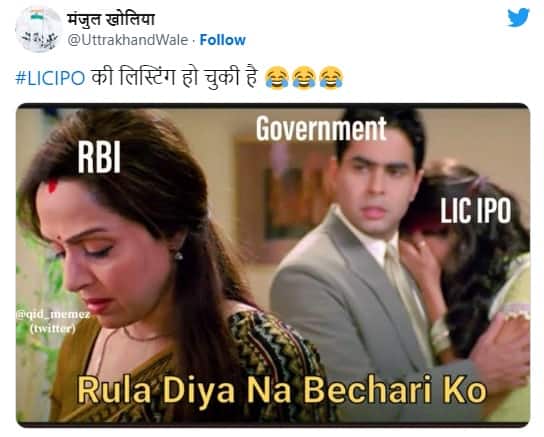The image size is (544, 437).
Task: Click the Twitter bird logo
Action: [518, 17]
